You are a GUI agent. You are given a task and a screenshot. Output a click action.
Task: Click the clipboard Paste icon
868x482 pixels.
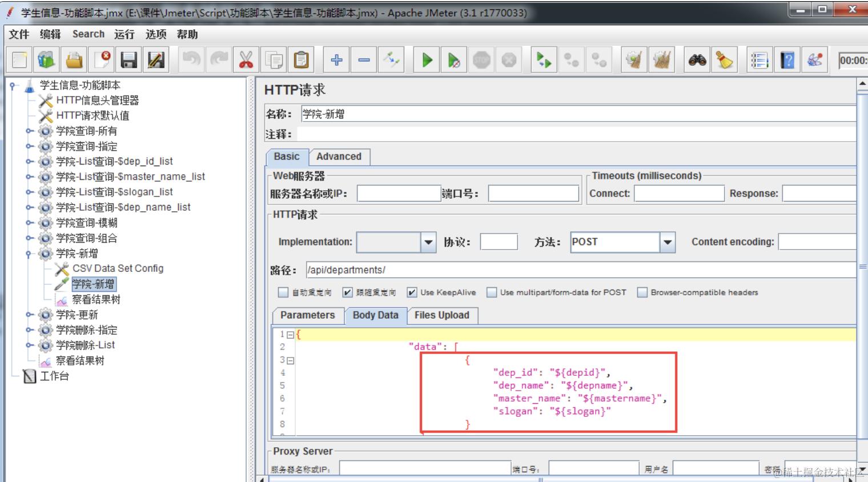301,60
